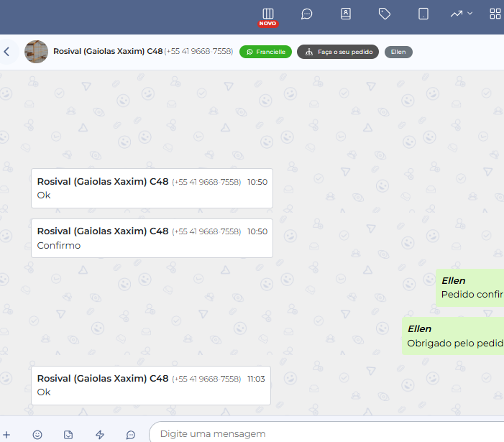Open the sticker picker icon
The image size is (504, 442).
click(68, 435)
